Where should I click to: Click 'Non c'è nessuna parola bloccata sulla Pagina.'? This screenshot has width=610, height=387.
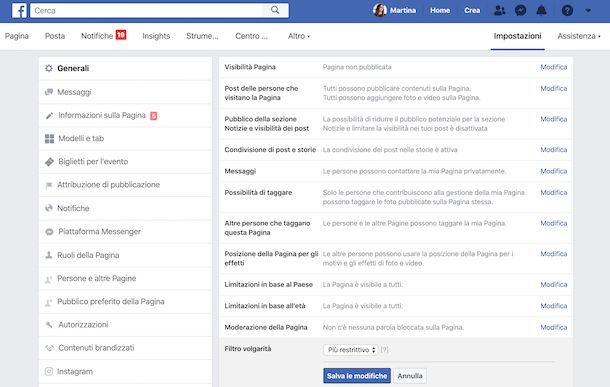point(393,327)
